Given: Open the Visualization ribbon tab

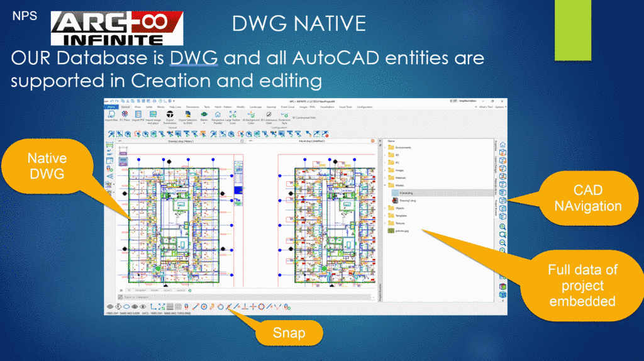Looking at the screenshot, I should pos(327,107).
